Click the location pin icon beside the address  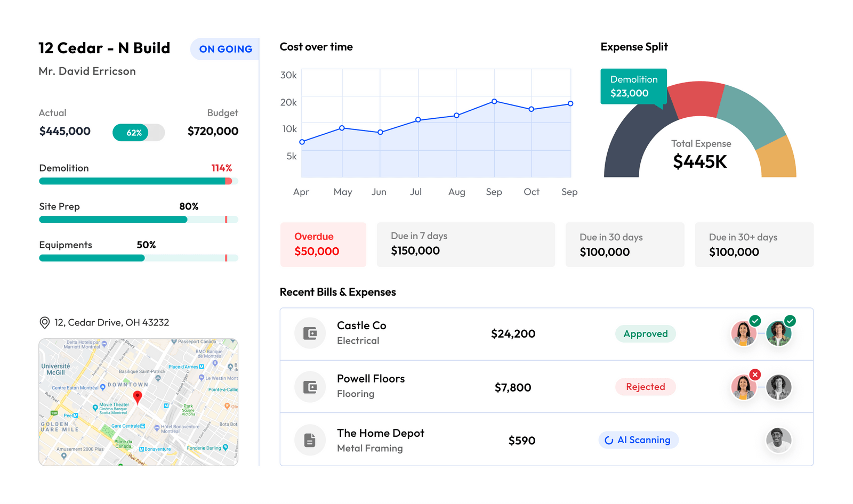click(x=45, y=323)
